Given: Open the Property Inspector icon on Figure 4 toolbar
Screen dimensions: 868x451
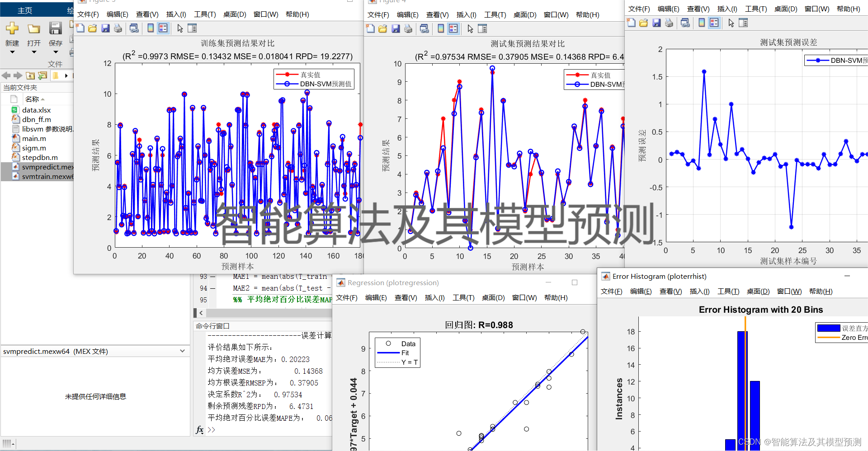Looking at the screenshot, I should pyautogui.click(x=482, y=28).
